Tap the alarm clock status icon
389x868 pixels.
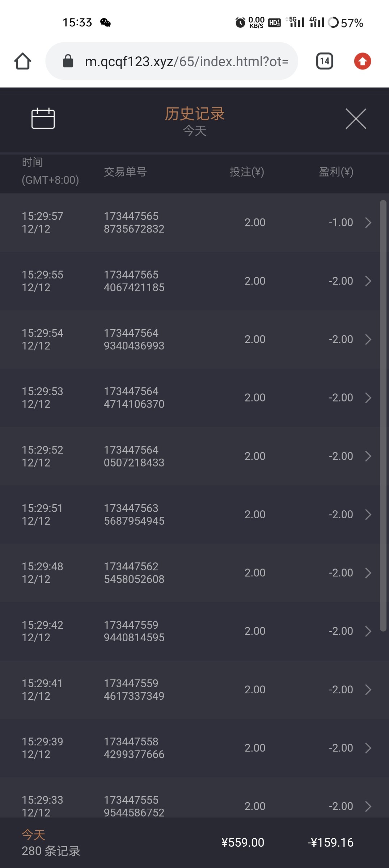[240, 23]
